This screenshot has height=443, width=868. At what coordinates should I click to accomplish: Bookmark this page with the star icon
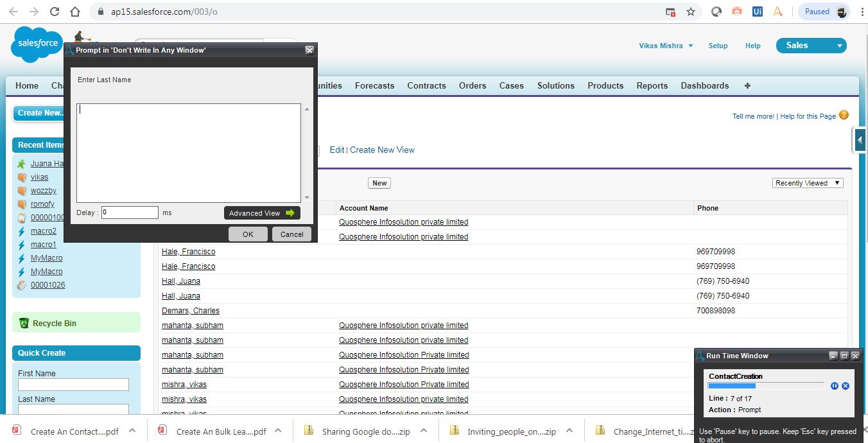tap(691, 12)
